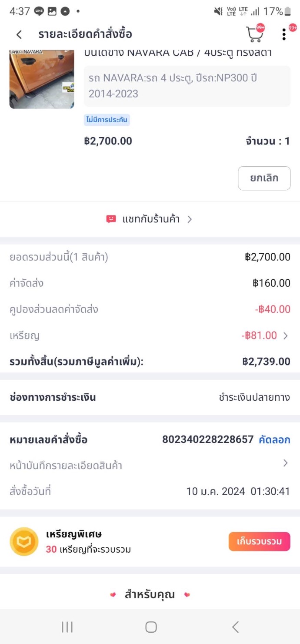
Task: Tap the gold special coin icon
Action: tap(24, 541)
